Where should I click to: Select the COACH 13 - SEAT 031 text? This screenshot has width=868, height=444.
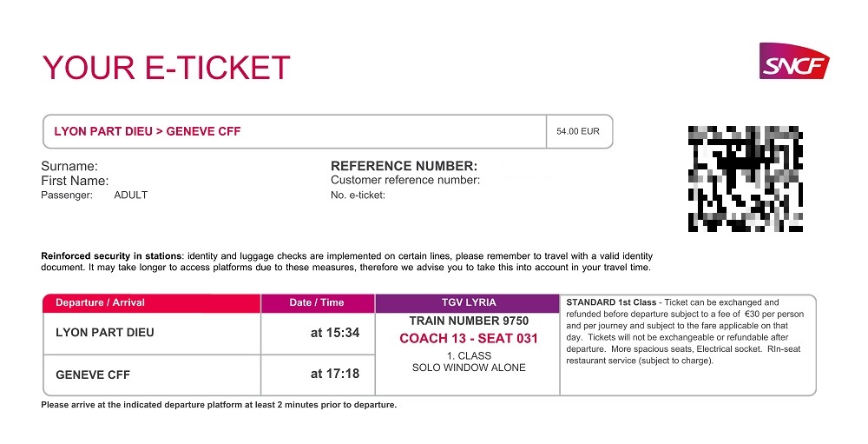[469, 339]
